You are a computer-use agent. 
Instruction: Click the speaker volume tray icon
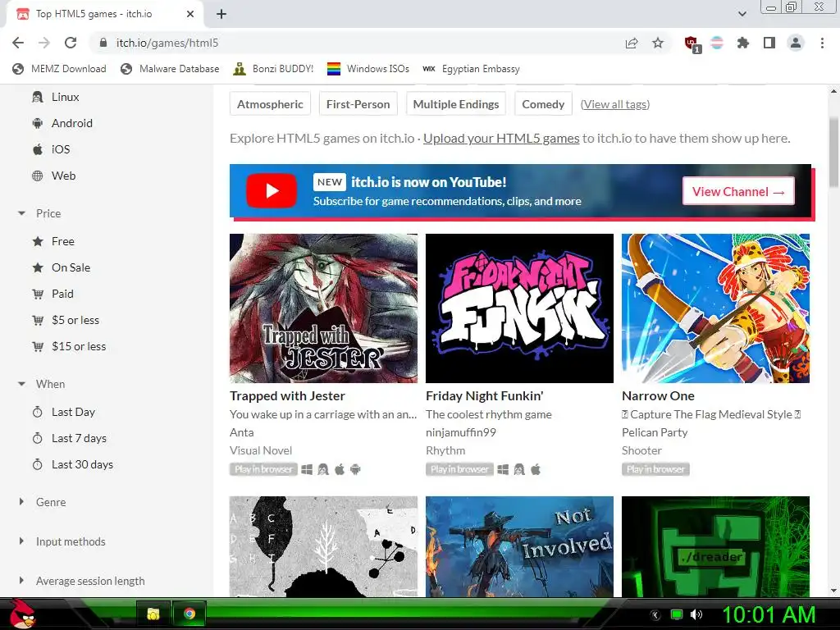(696, 614)
